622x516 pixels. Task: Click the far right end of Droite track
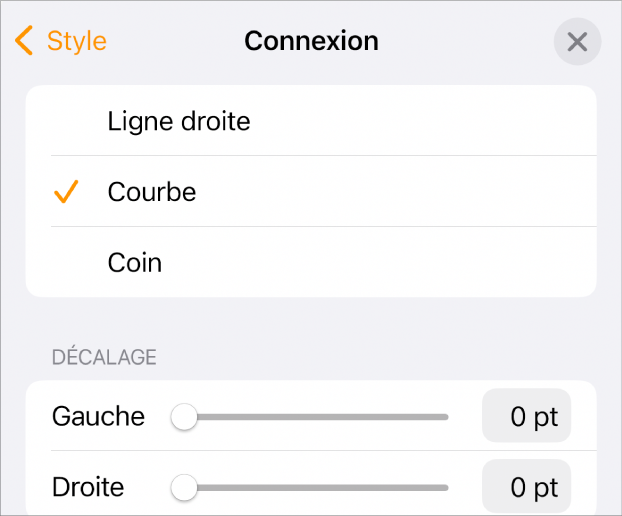coord(445,488)
